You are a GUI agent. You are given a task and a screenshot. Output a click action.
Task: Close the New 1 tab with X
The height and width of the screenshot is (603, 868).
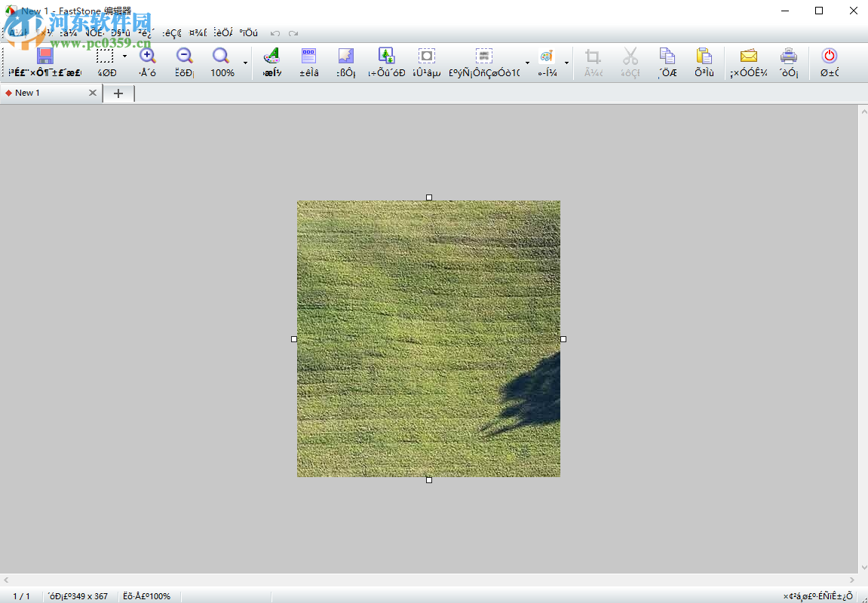[93, 93]
